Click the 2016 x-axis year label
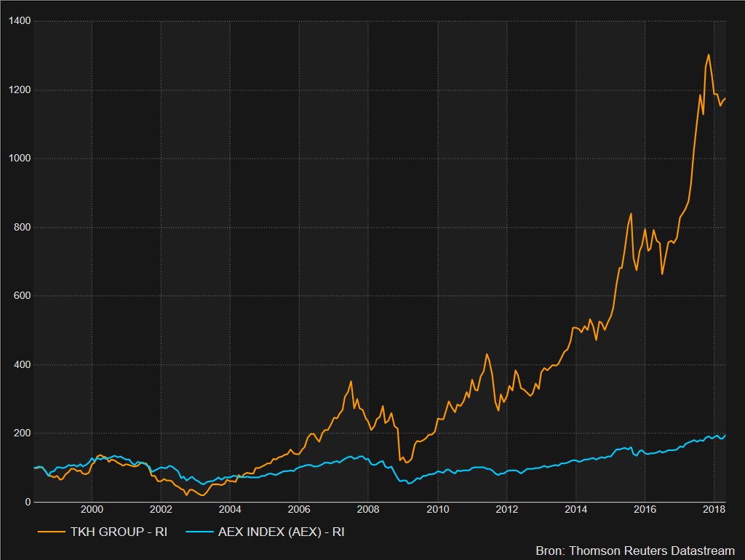 click(x=645, y=509)
